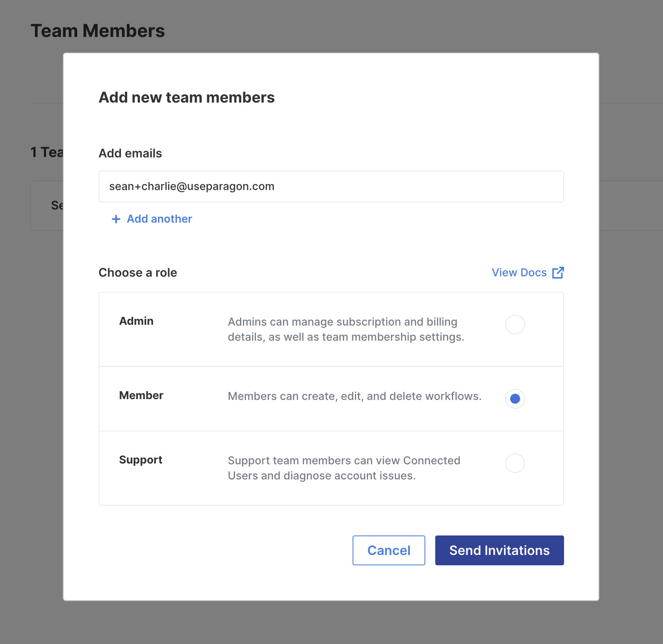The width and height of the screenshot is (663, 644).
Task: Click the Support team members description text
Action: click(344, 468)
